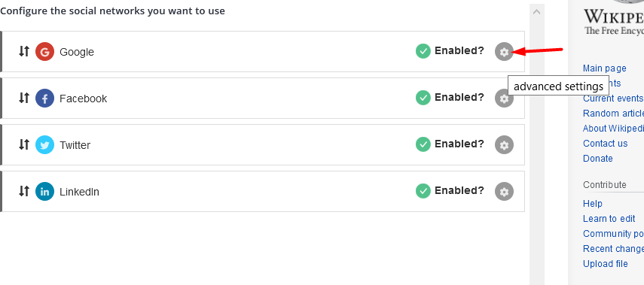The width and height of the screenshot is (644, 285).
Task: Click the red Google logo icon
Action: point(44,52)
